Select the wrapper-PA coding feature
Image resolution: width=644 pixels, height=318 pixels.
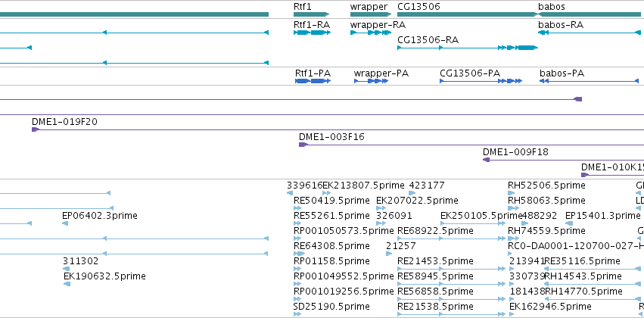[x=372, y=81]
